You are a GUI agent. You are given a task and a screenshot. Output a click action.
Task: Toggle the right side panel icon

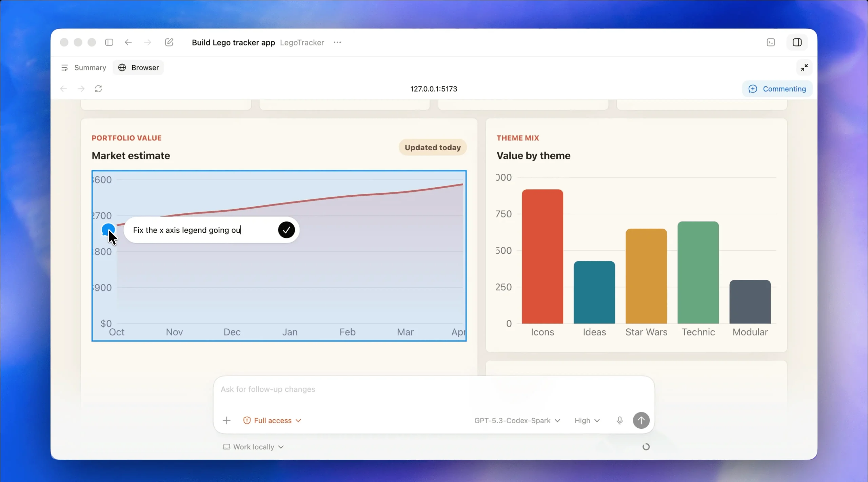[797, 42]
